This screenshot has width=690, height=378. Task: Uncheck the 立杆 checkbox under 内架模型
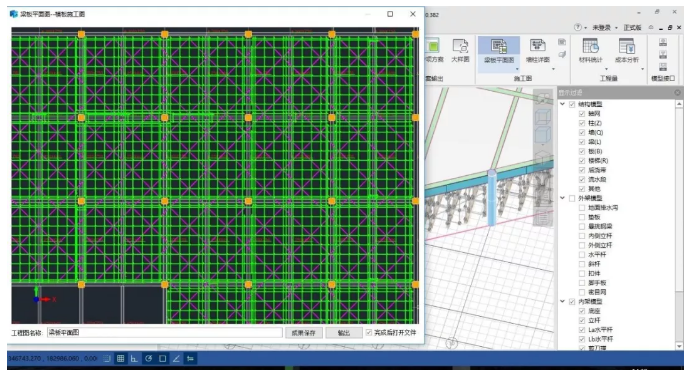[x=582, y=320]
